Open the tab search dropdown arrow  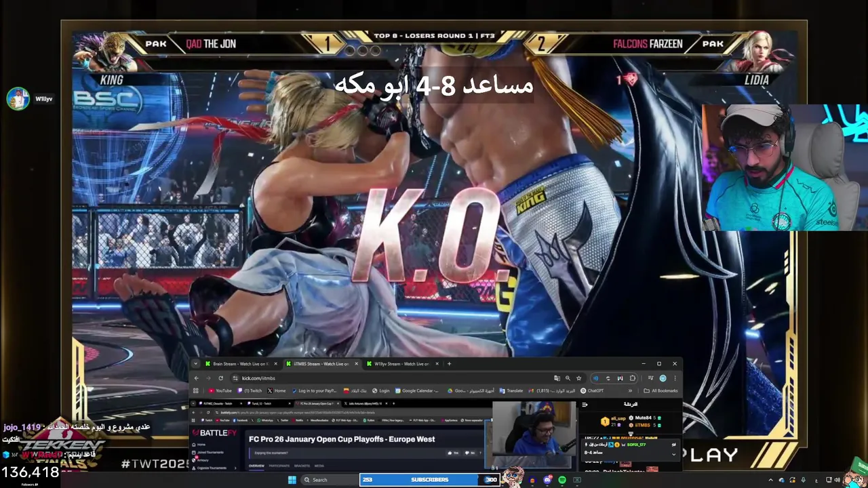196,364
